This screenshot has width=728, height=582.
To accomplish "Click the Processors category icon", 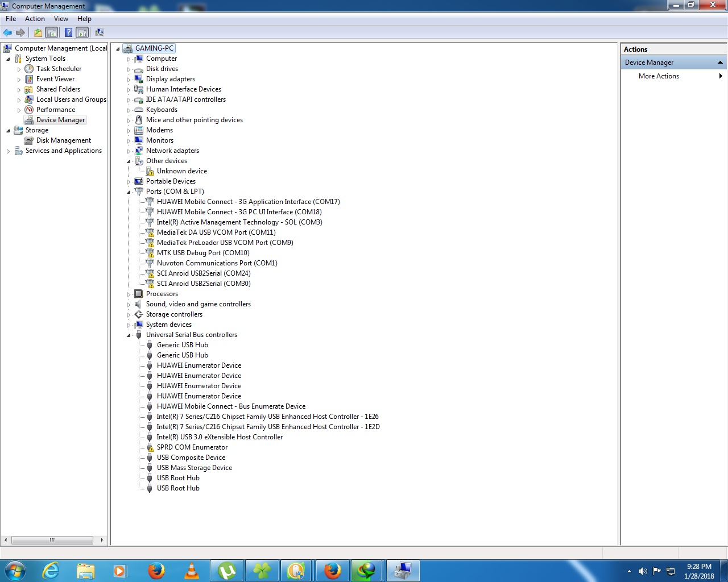I will 139,294.
